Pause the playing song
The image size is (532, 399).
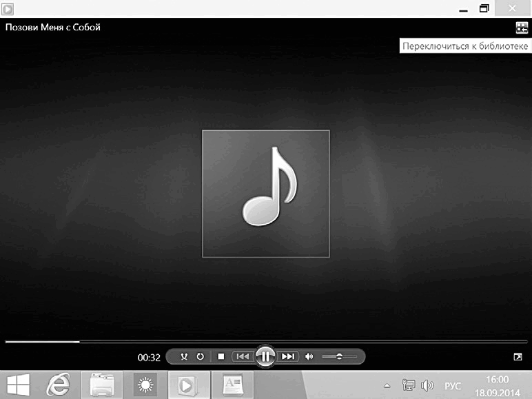pos(265,356)
